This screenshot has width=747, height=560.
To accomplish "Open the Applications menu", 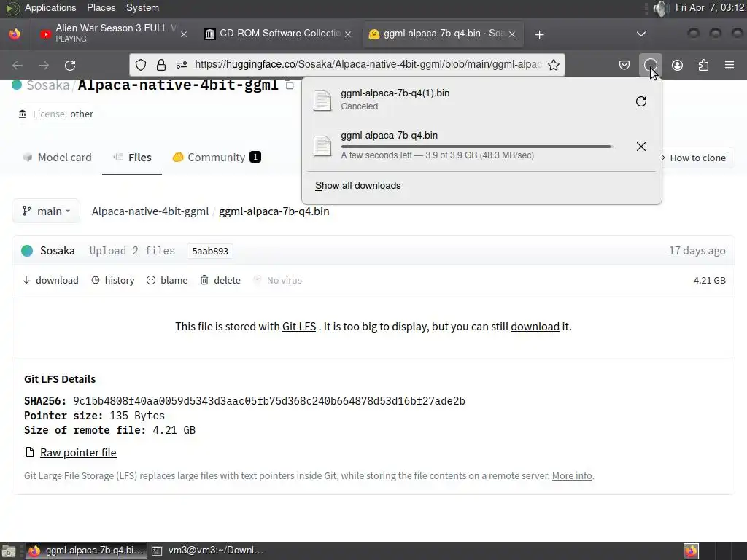I will (x=50, y=7).
